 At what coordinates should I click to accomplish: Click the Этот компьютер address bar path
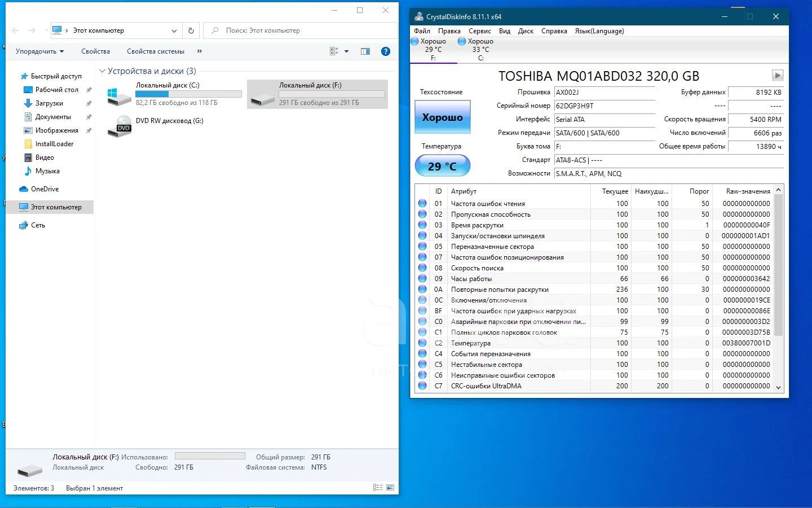(x=98, y=30)
